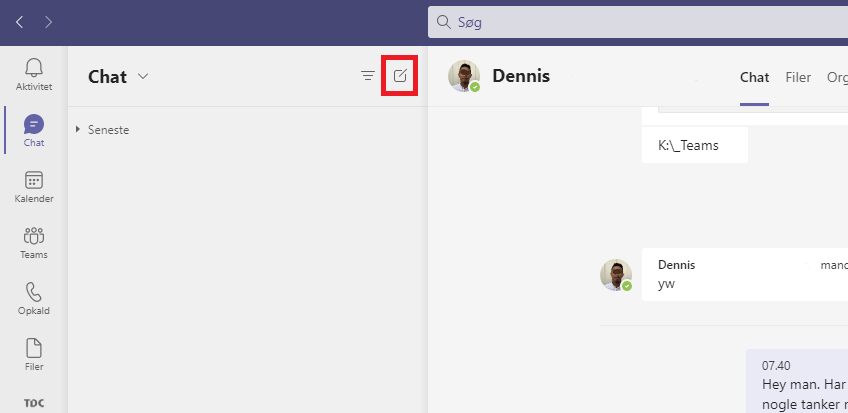Open the Aktivitet bell icon
This screenshot has height=413, width=848.
pyautogui.click(x=34, y=68)
